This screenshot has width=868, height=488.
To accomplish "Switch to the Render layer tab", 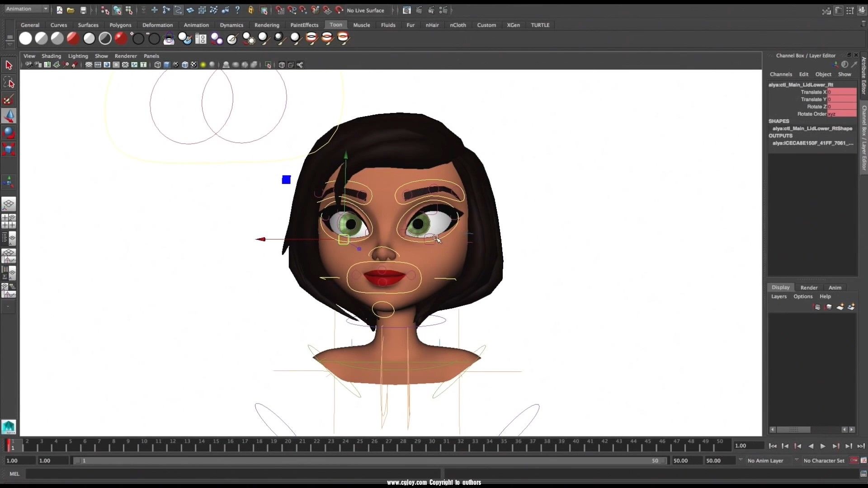I will click(x=809, y=287).
